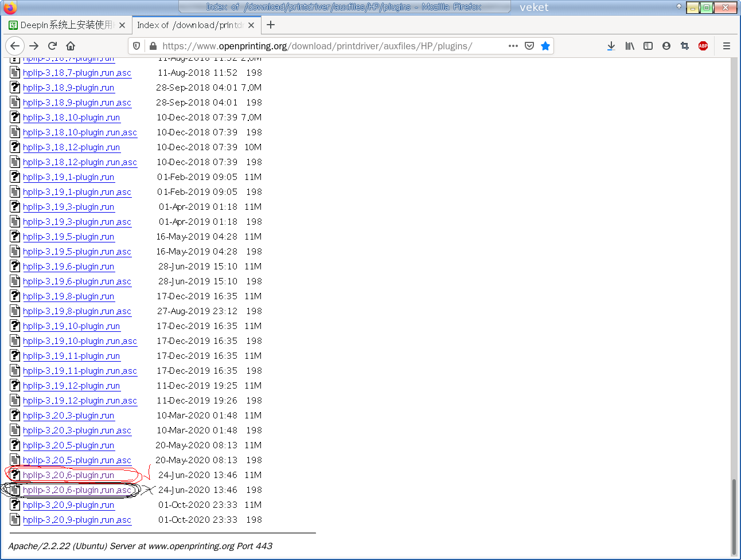
Task: Toggle the blue bookmark star
Action: (545, 46)
